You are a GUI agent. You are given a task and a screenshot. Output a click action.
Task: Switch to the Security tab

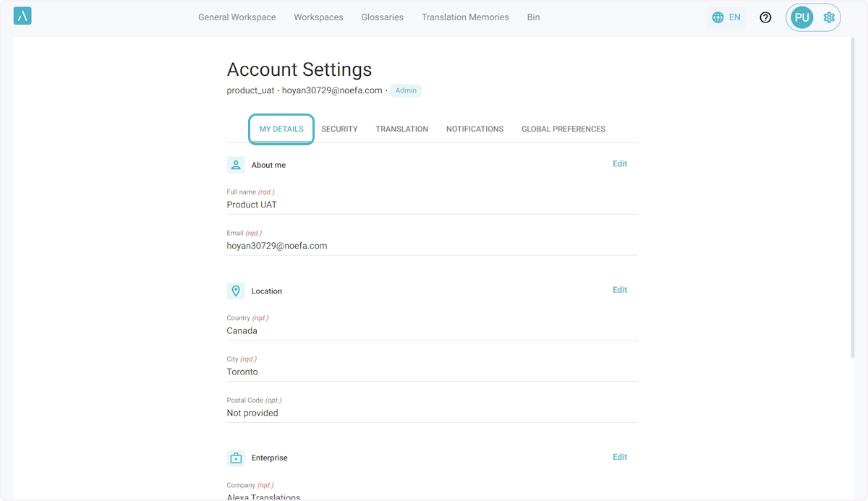click(339, 129)
